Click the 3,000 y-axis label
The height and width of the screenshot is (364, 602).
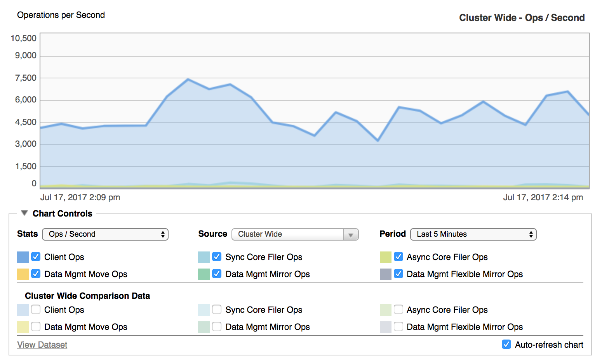coord(26,144)
